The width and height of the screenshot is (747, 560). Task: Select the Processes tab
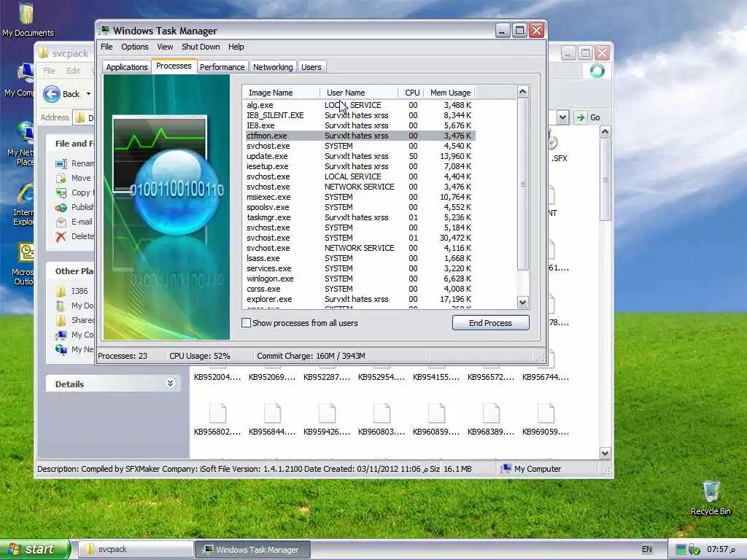[174, 66]
